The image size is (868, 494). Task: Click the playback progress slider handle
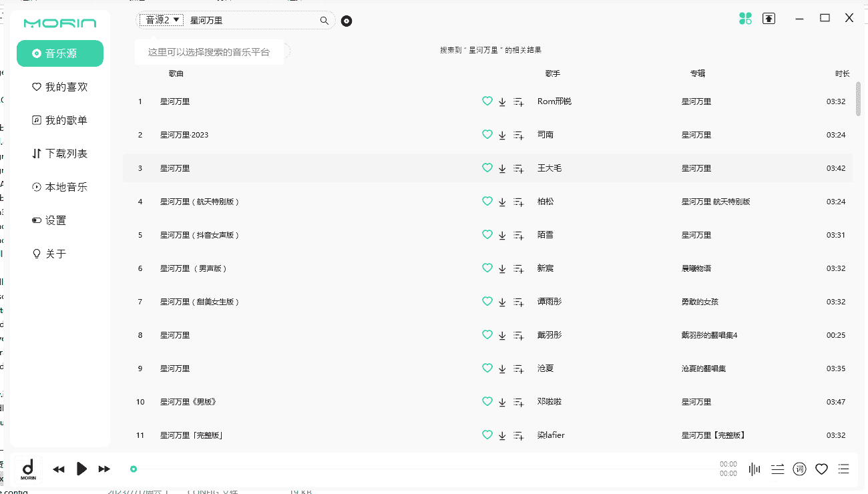pos(134,469)
